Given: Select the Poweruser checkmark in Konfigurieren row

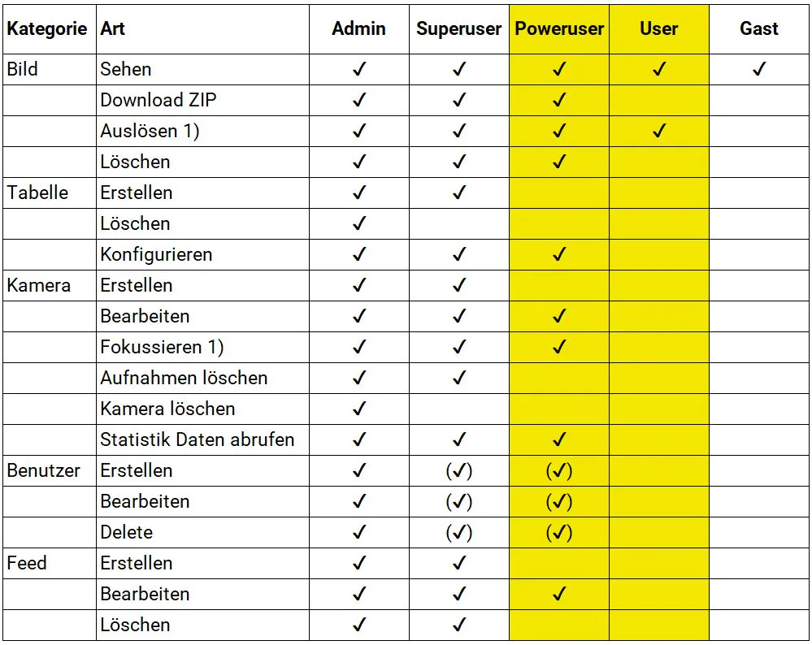Looking at the screenshot, I should click(x=558, y=255).
